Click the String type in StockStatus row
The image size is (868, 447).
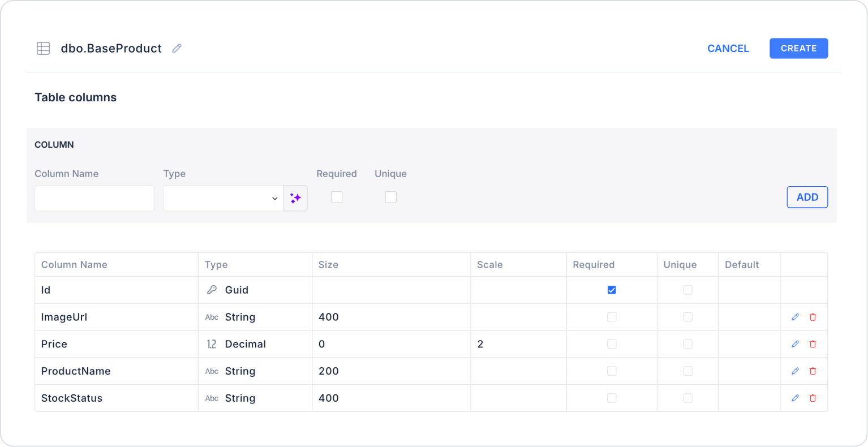click(x=240, y=398)
